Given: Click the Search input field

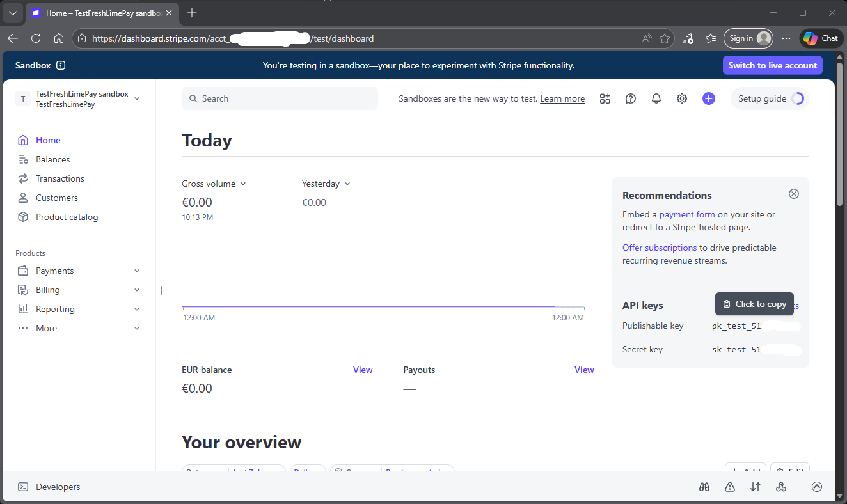Looking at the screenshot, I should pyautogui.click(x=280, y=98).
